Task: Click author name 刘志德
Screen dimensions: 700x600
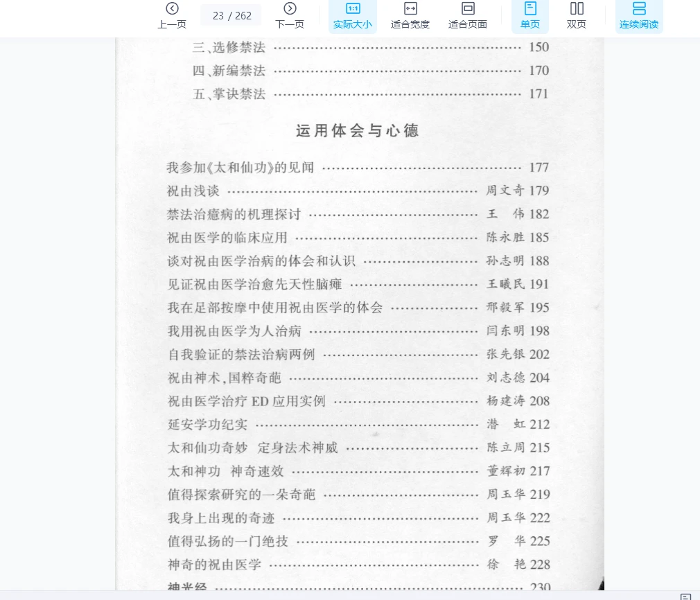Action: [505, 377]
